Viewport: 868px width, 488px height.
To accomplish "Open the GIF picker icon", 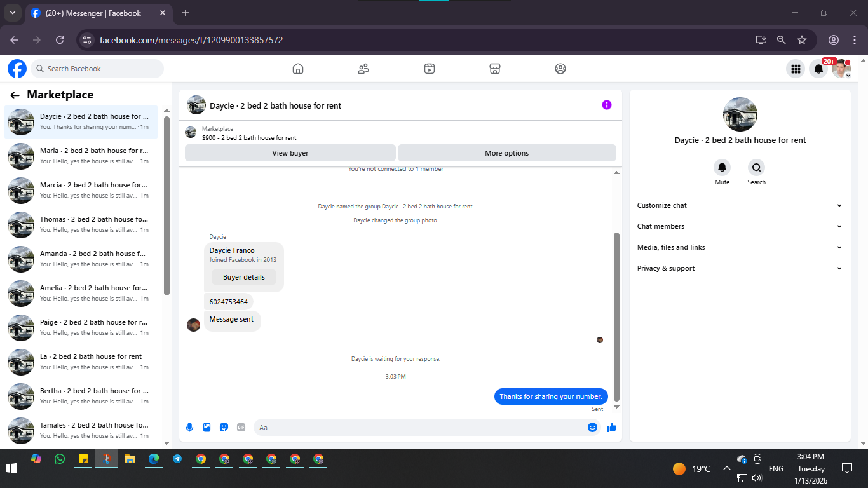I will 241,428.
